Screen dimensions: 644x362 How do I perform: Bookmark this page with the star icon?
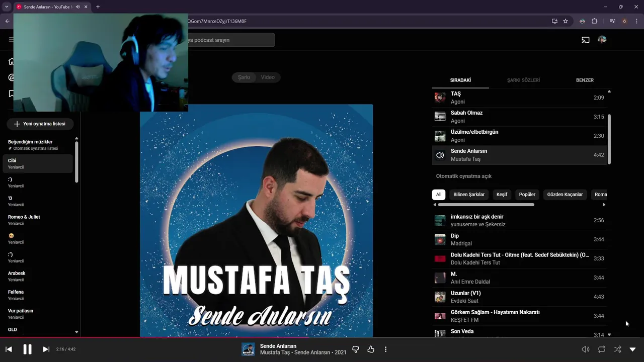tap(566, 21)
